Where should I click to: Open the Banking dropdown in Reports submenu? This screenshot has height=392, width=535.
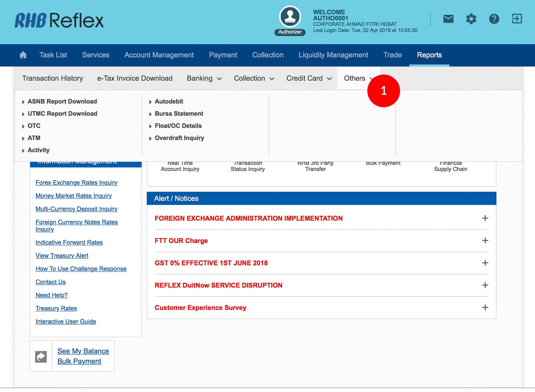(x=204, y=78)
